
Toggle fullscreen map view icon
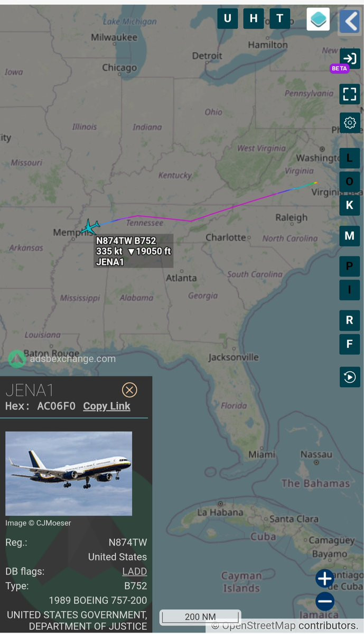(x=349, y=94)
